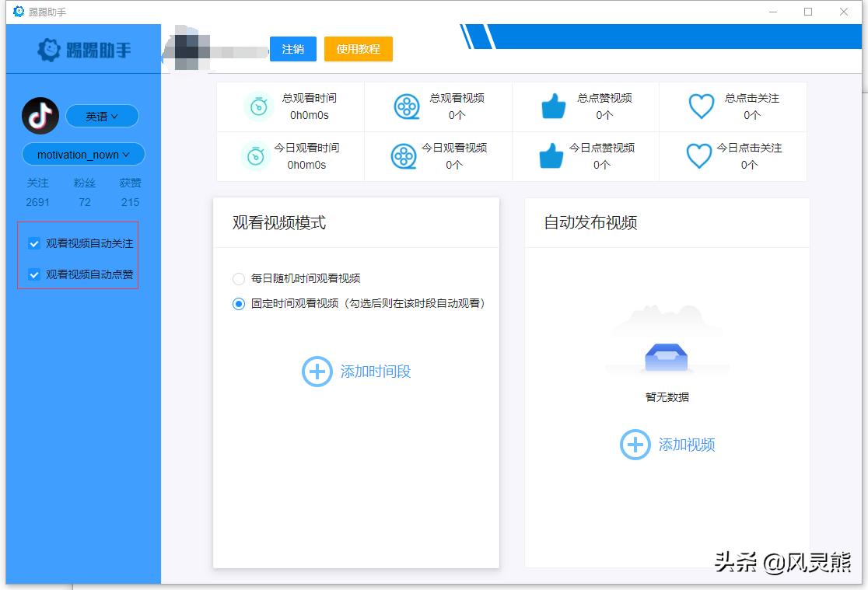Click 添加时间段 to add a time slot

(356, 372)
